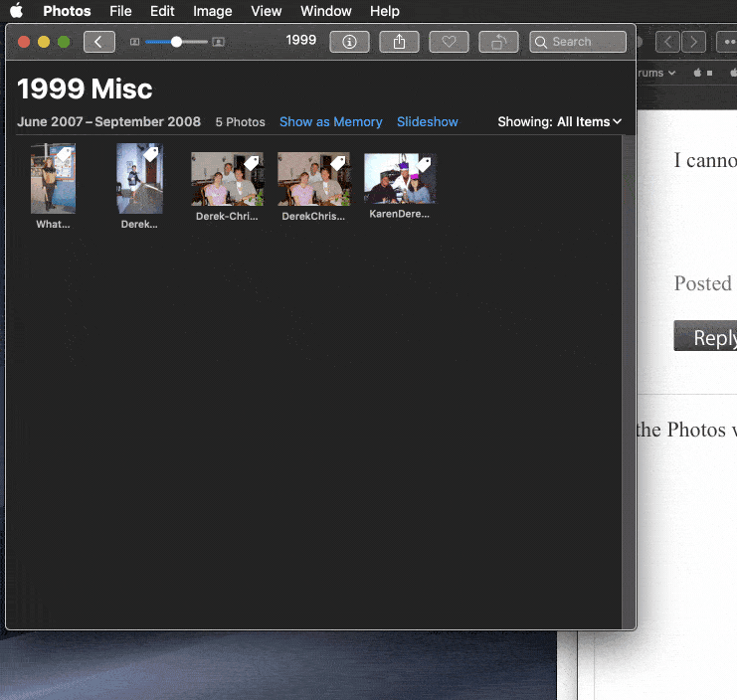Click browser window back arrow behind Photos
The width and height of the screenshot is (737, 700).
pyautogui.click(x=667, y=42)
